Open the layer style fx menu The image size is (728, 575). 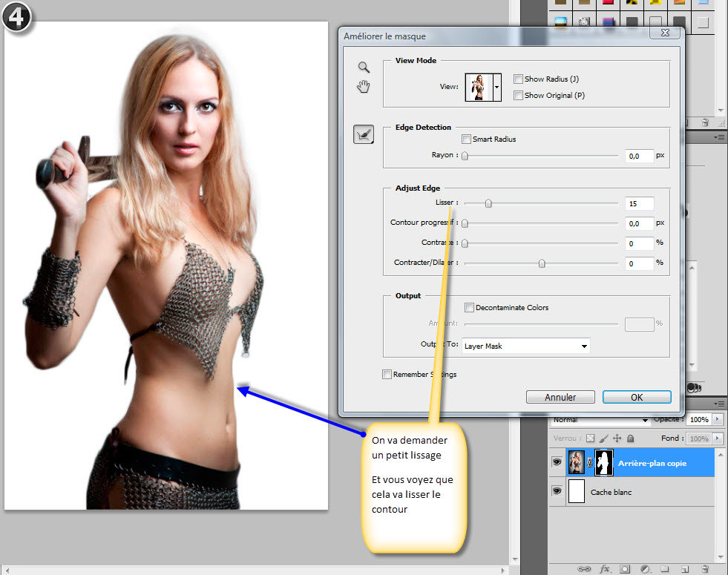[605, 569]
